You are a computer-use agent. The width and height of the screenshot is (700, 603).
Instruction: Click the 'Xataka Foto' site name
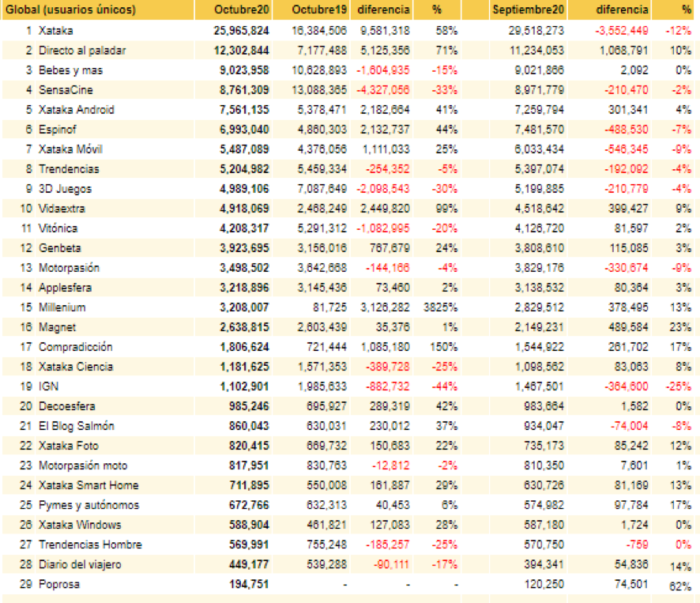click(x=68, y=445)
